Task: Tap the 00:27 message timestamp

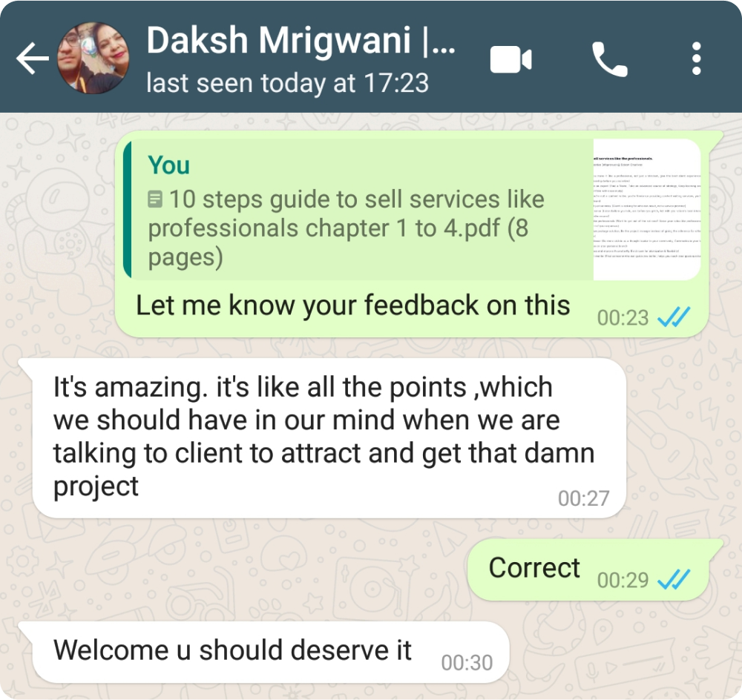Action: tap(583, 498)
